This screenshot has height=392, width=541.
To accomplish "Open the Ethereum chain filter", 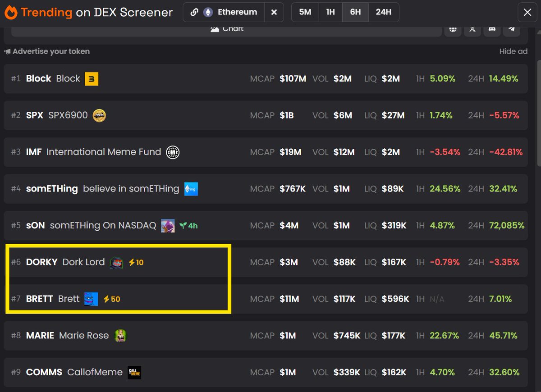I will (x=224, y=12).
